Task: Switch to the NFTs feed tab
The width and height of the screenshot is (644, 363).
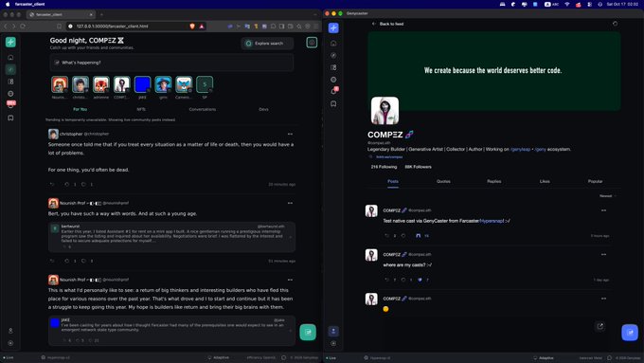Action: [x=141, y=109]
